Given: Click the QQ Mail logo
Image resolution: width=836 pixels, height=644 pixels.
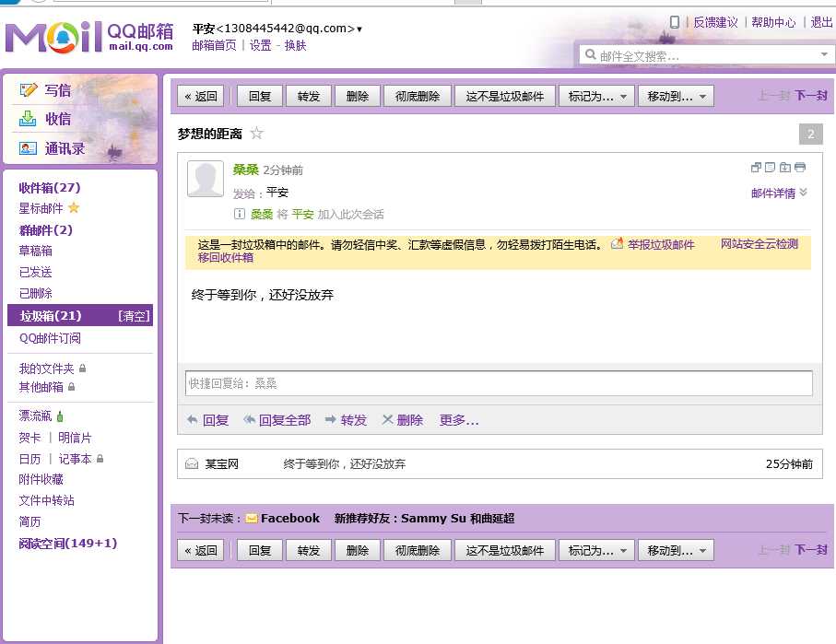Looking at the screenshot, I should pyautogui.click(x=89, y=36).
